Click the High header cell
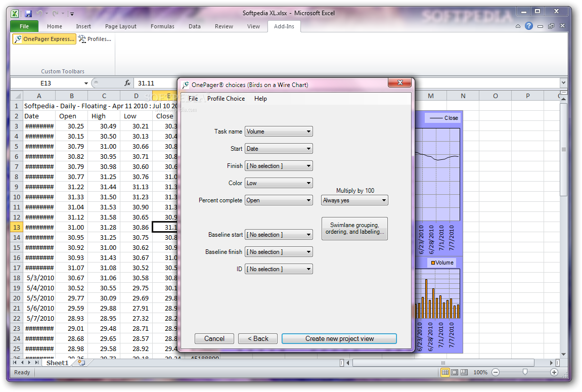 click(104, 116)
